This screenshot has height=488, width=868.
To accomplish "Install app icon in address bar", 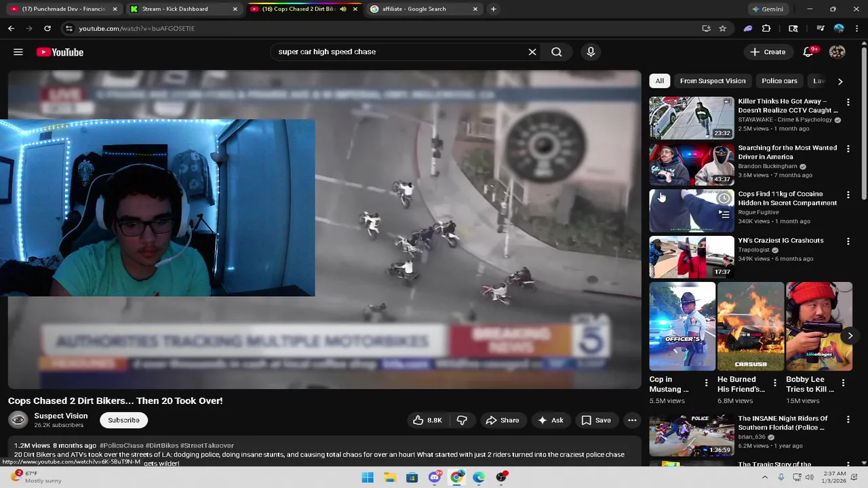I will [706, 28].
